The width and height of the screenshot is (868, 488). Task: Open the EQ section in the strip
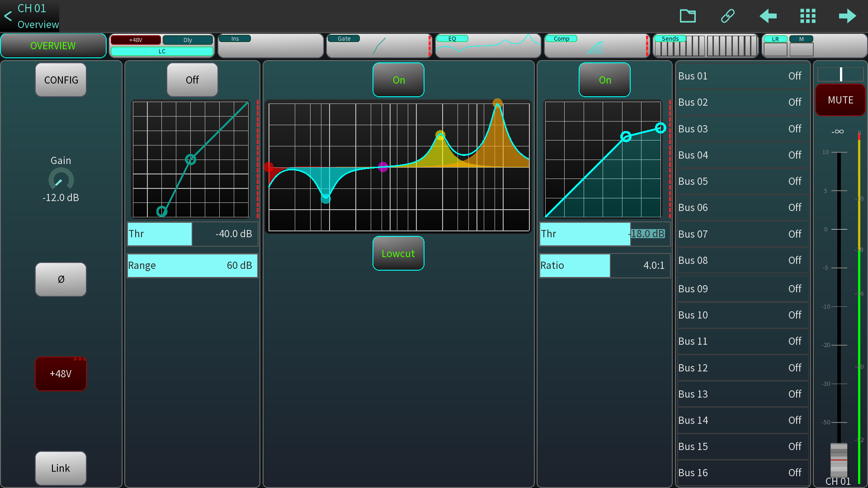click(487, 45)
